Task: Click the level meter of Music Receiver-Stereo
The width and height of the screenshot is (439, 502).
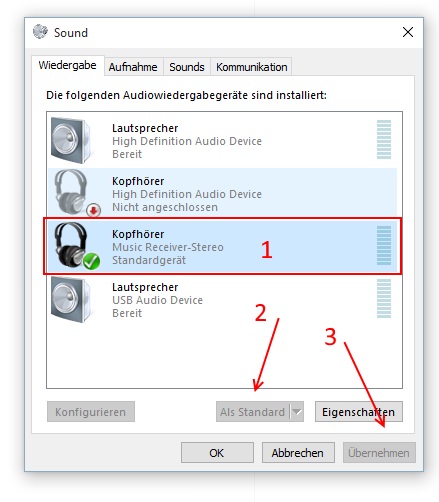Action: [384, 245]
